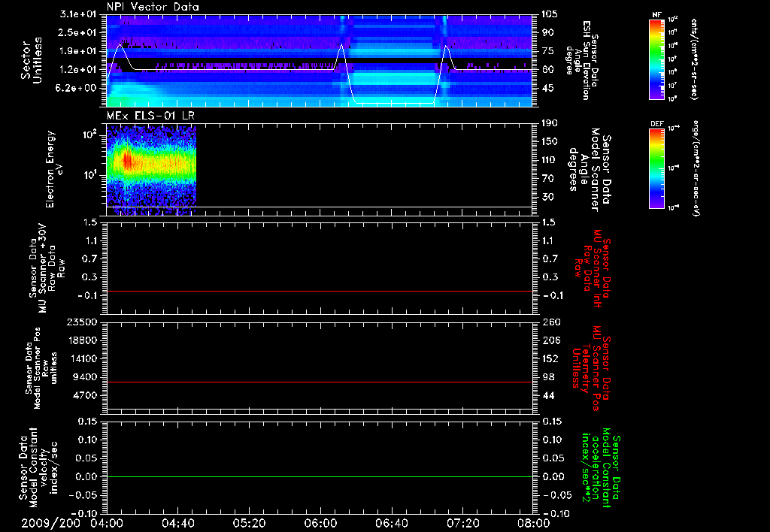Screen dimensions: 770x532
Task: Click the DEF color scale bar
Action: click(x=656, y=168)
